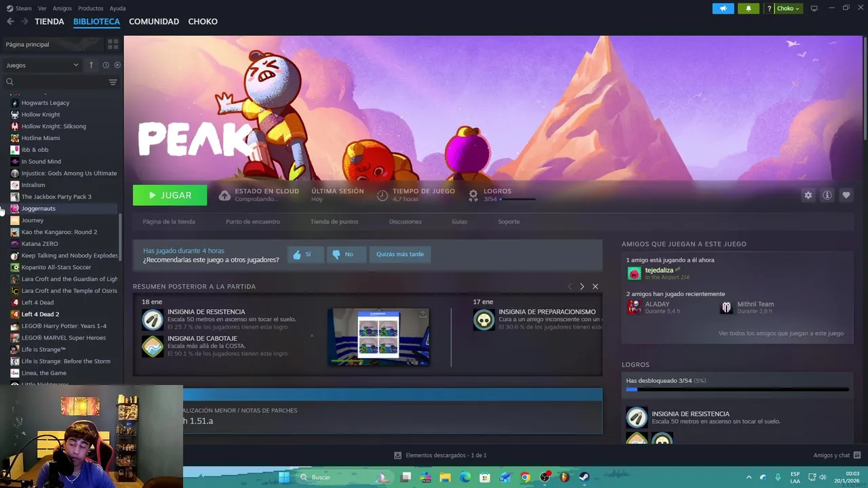Click the green JUGAR button
Viewport: 868px width, 488px height.
[x=170, y=195]
